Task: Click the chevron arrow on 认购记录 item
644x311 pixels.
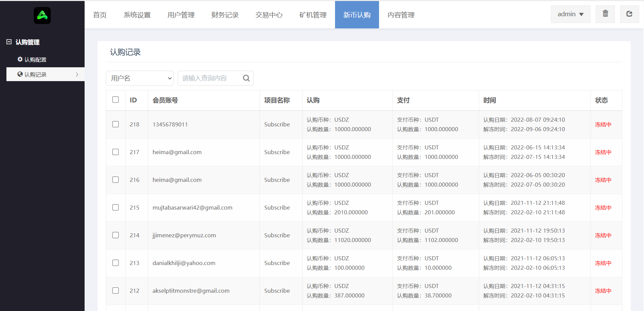Action: (77, 74)
